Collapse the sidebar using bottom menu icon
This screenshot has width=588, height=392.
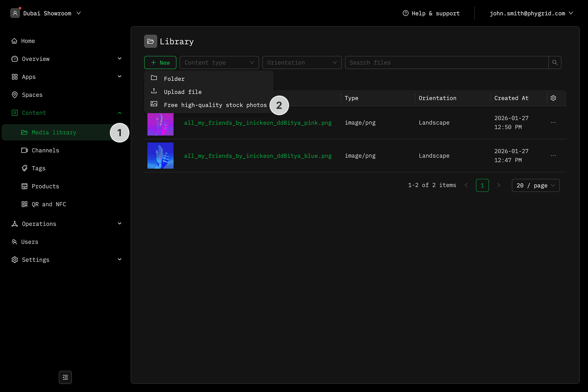pos(65,377)
